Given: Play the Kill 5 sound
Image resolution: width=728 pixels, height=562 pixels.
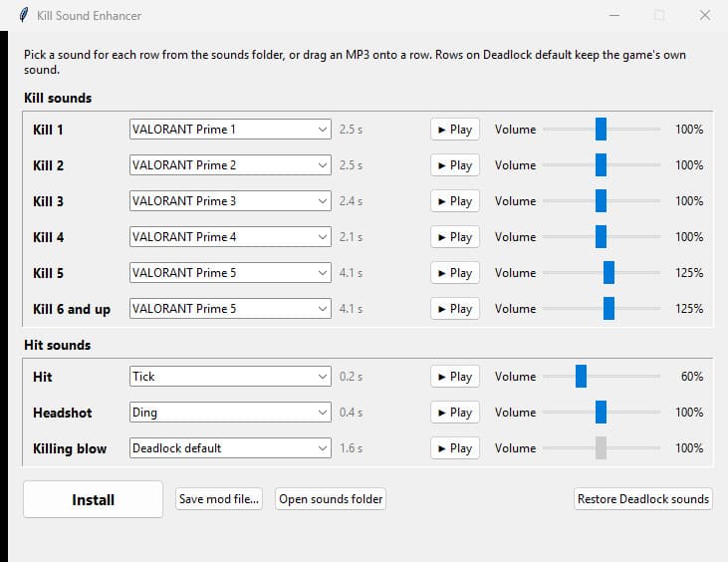Looking at the screenshot, I should pyautogui.click(x=454, y=273).
